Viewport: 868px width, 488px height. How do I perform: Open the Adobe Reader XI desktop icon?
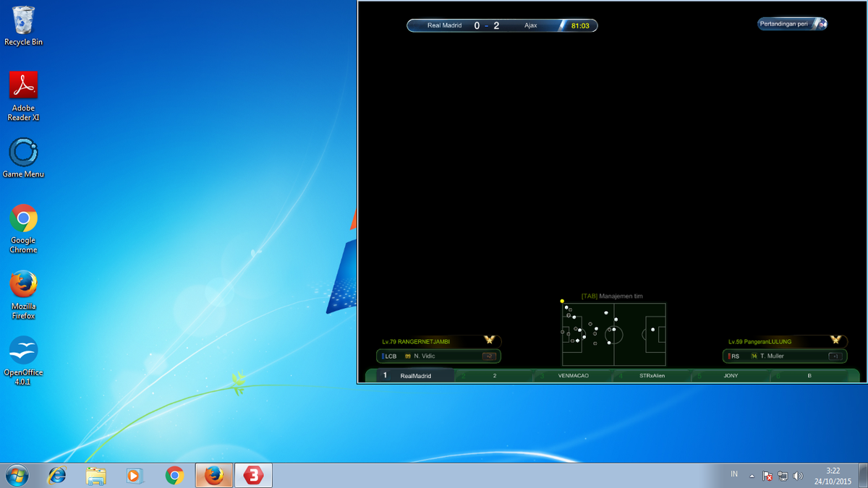coord(23,95)
